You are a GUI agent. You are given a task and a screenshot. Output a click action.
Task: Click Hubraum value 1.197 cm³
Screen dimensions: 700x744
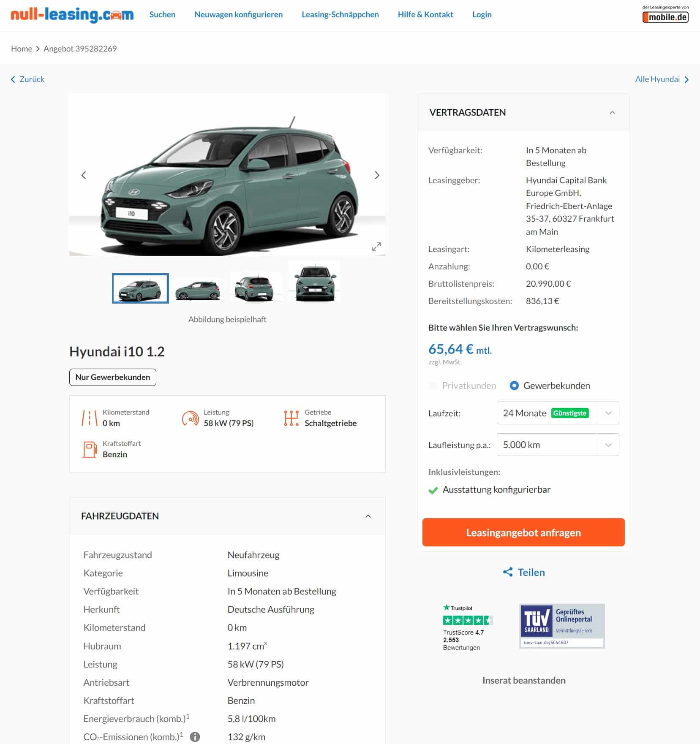[x=247, y=646]
